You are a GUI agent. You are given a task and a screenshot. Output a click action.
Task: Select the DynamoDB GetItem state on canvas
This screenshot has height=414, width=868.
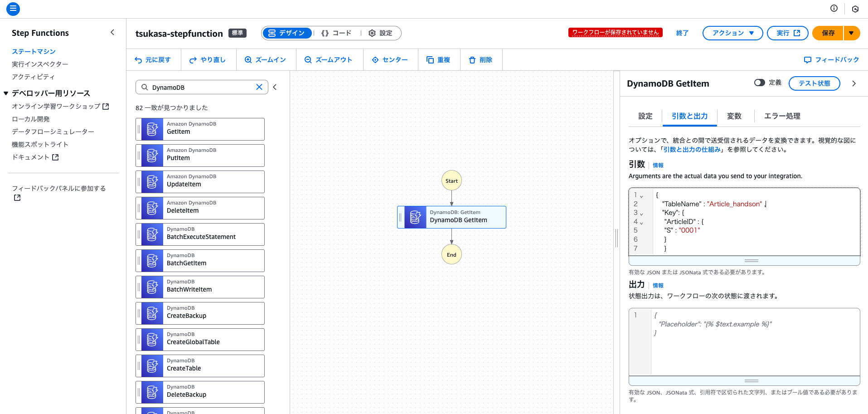451,217
